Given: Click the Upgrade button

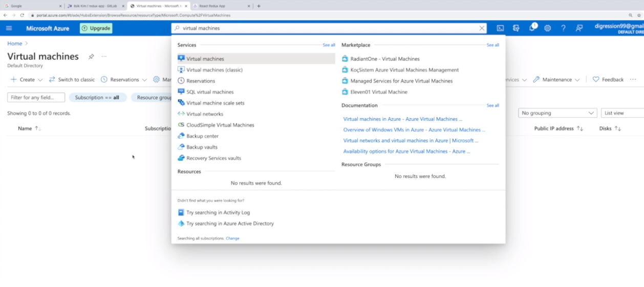Looking at the screenshot, I should point(96,28).
